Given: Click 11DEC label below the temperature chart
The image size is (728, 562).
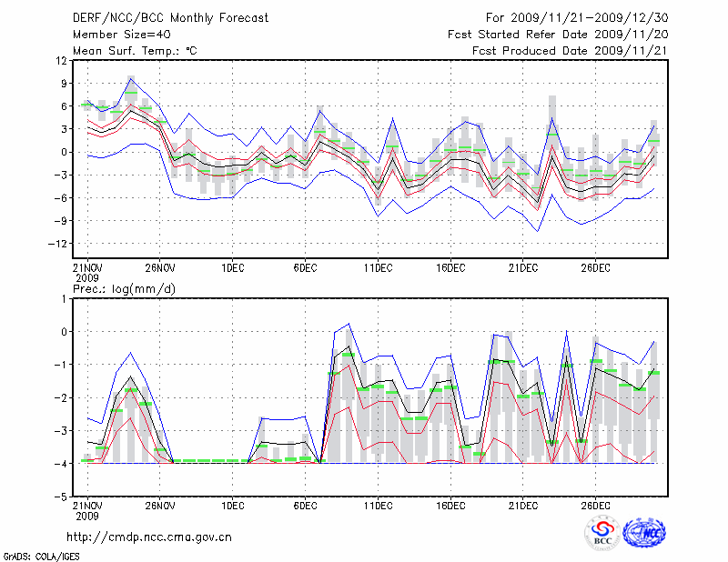Looking at the screenshot, I should [x=378, y=267].
